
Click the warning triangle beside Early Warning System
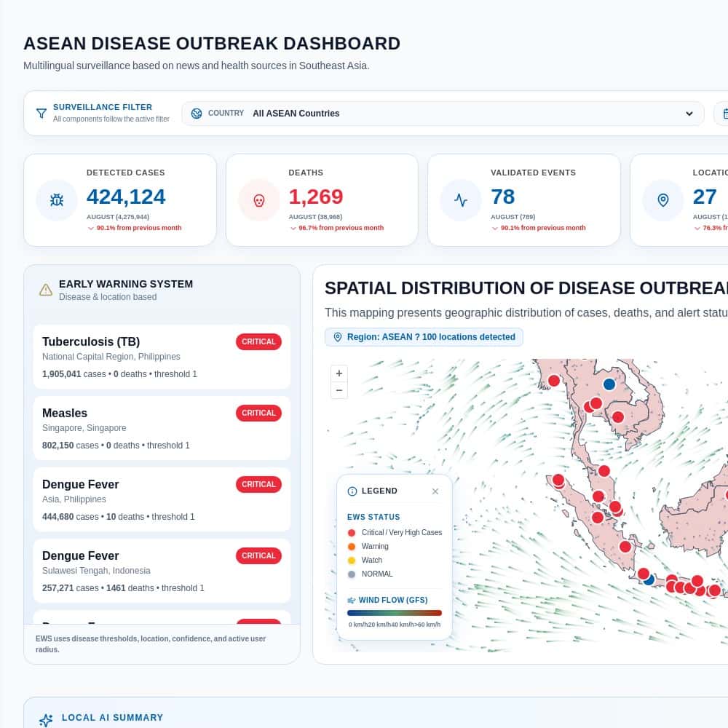[45, 290]
